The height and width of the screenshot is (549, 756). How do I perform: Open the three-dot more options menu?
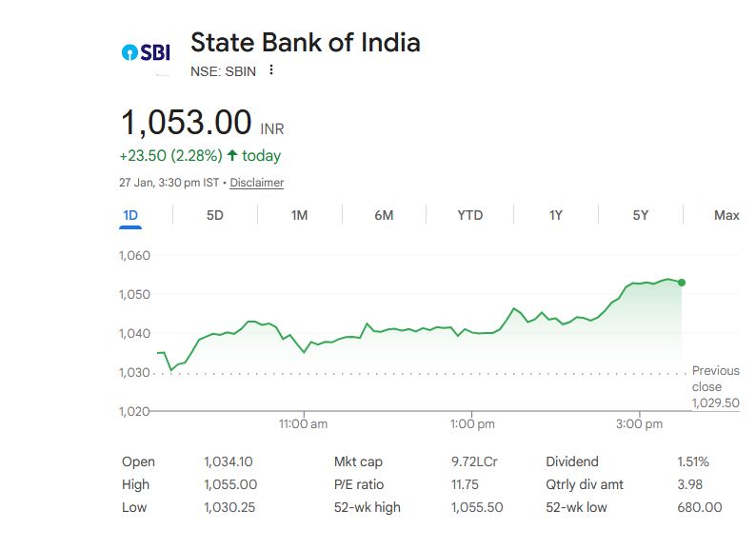[x=271, y=70]
